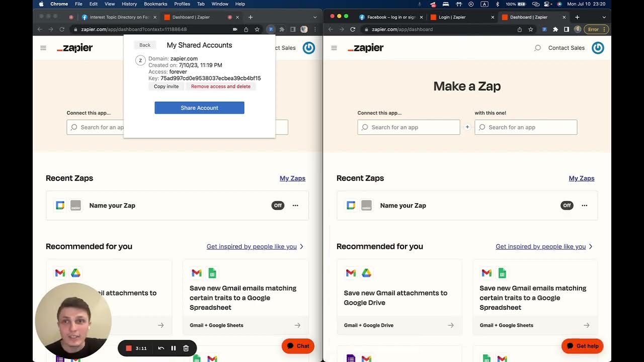
Task: Restart the recording with undo arrow
Action: pos(161,348)
